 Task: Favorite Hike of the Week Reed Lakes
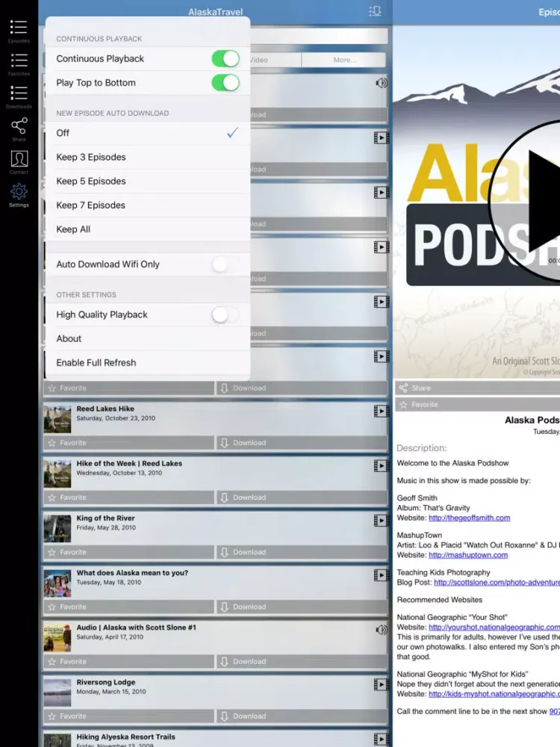click(x=129, y=498)
